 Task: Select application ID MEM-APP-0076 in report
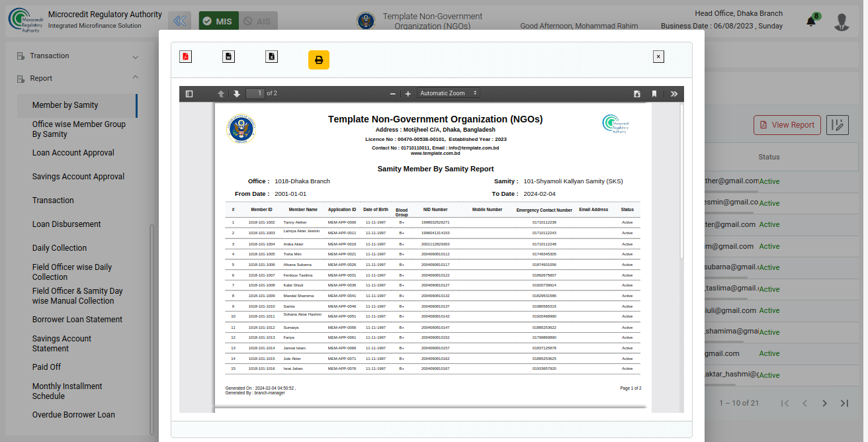coord(342,369)
